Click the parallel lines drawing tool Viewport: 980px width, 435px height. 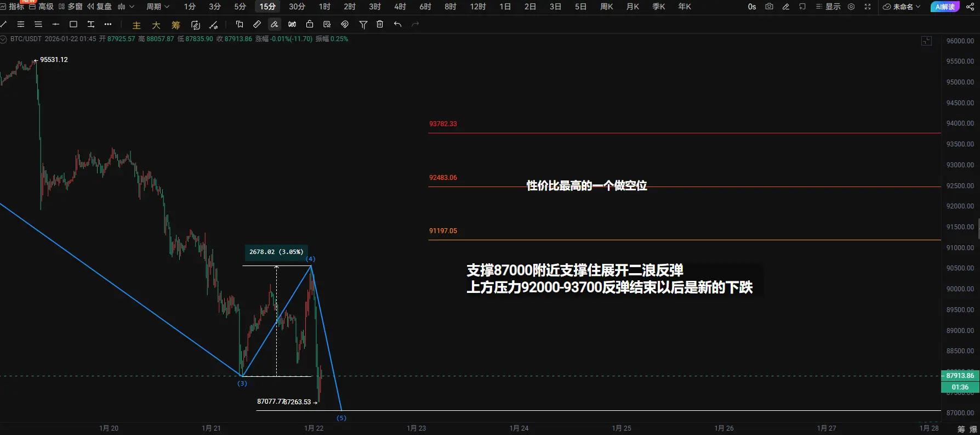coord(21,24)
